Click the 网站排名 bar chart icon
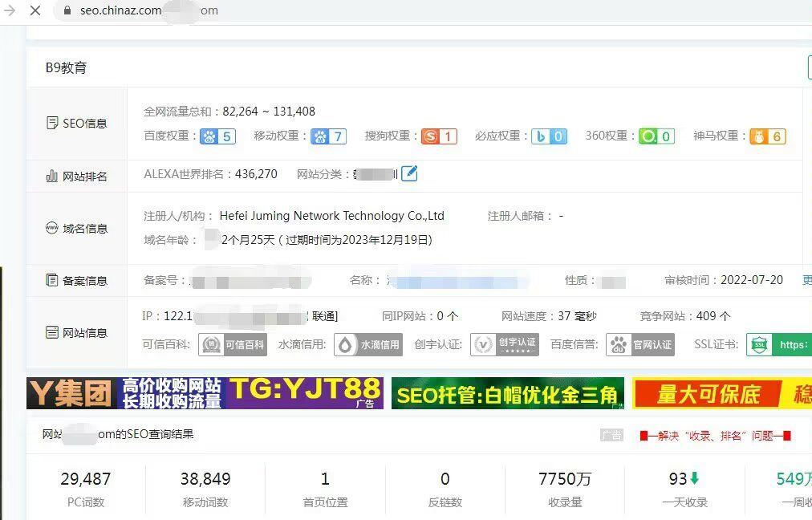The height and width of the screenshot is (520, 812). click(x=52, y=176)
